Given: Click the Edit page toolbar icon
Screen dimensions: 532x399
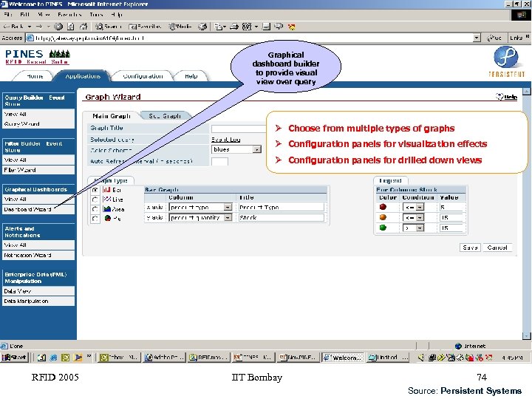Looking at the screenshot, I should pyautogui.click(x=247, y=27).
